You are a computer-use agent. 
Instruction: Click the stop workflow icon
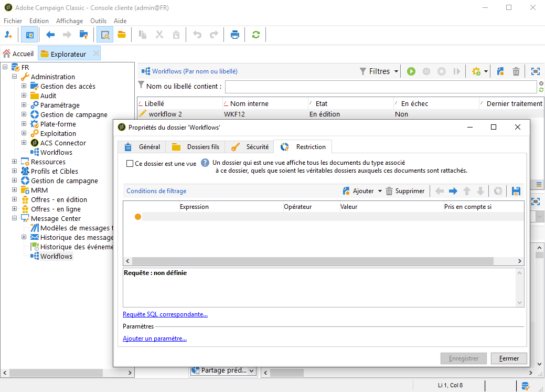[x=442, y=71]
